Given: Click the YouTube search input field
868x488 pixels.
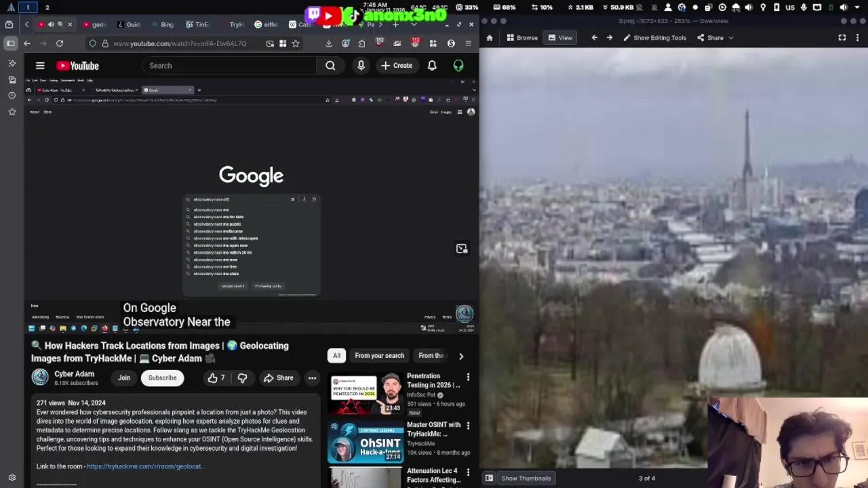Looking at the screenshot, I should coord(229,66).
